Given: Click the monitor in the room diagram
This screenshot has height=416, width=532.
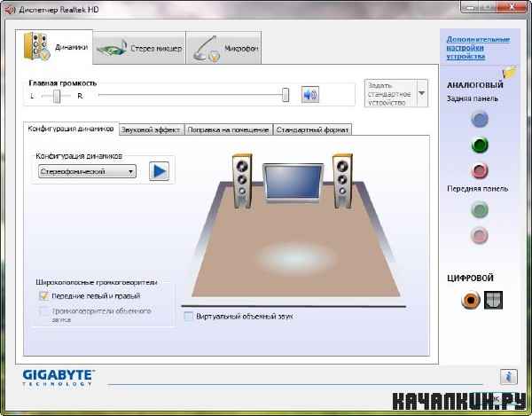Looking at the screenshot, I should (293, 183).
